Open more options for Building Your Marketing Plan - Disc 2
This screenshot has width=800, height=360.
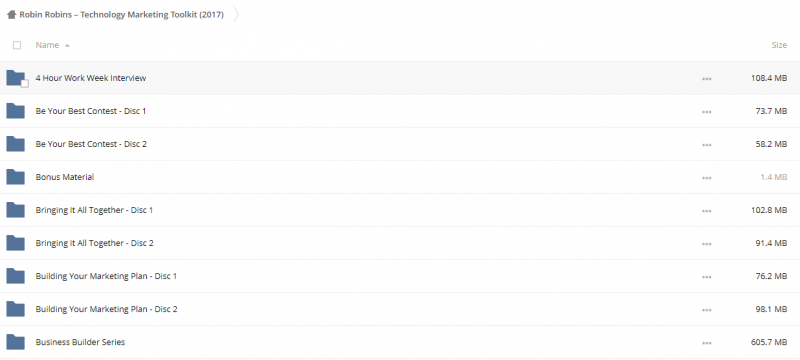tap(707, 310)
